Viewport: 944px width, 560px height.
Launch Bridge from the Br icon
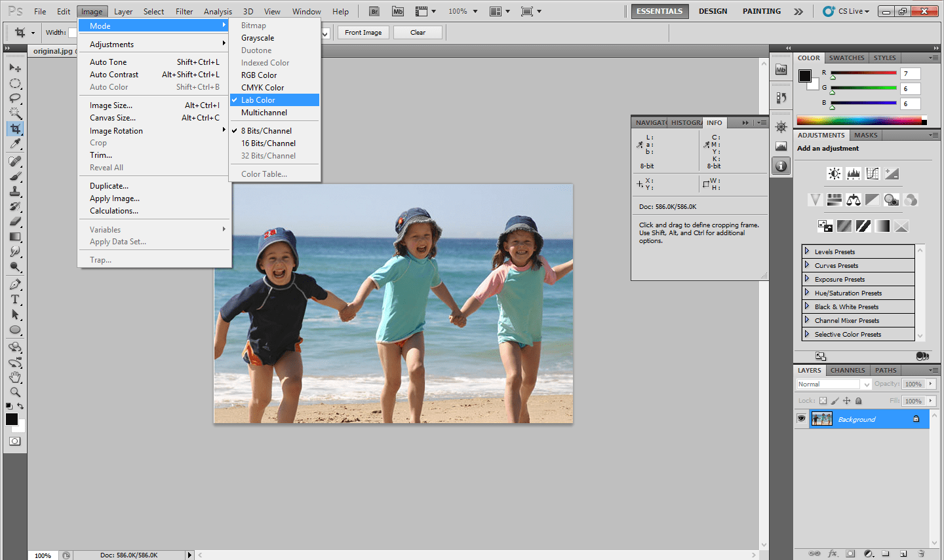click(x=374, y=11)
